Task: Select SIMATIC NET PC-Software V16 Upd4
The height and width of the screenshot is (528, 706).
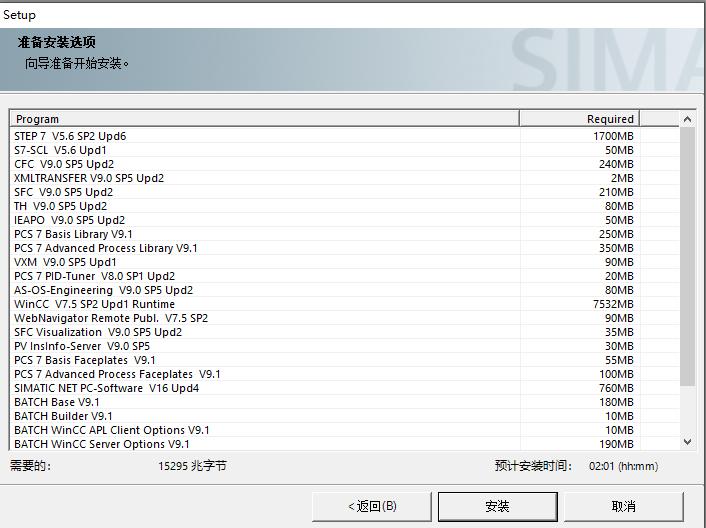Action: click(x=344, y=388)
